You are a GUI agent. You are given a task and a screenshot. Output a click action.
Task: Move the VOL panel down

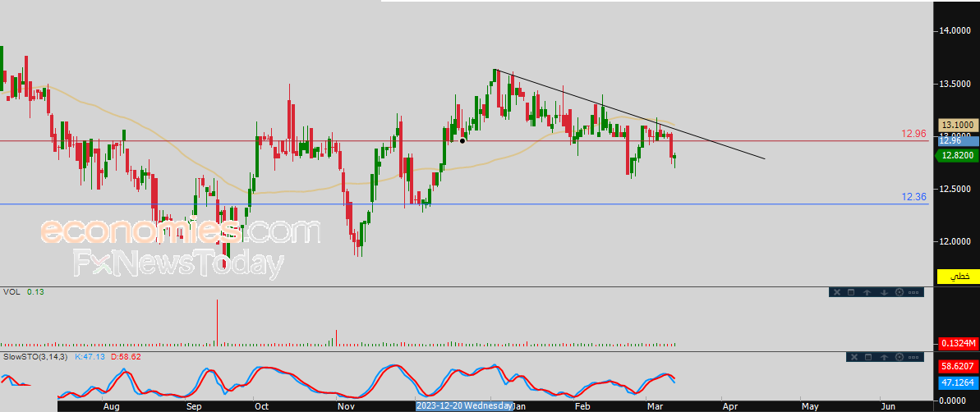coord(885,293)
